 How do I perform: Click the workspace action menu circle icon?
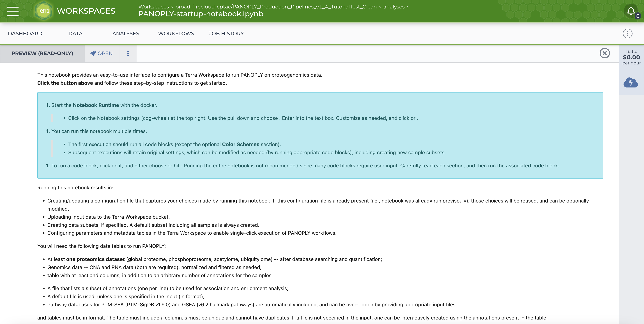point(627,33)
